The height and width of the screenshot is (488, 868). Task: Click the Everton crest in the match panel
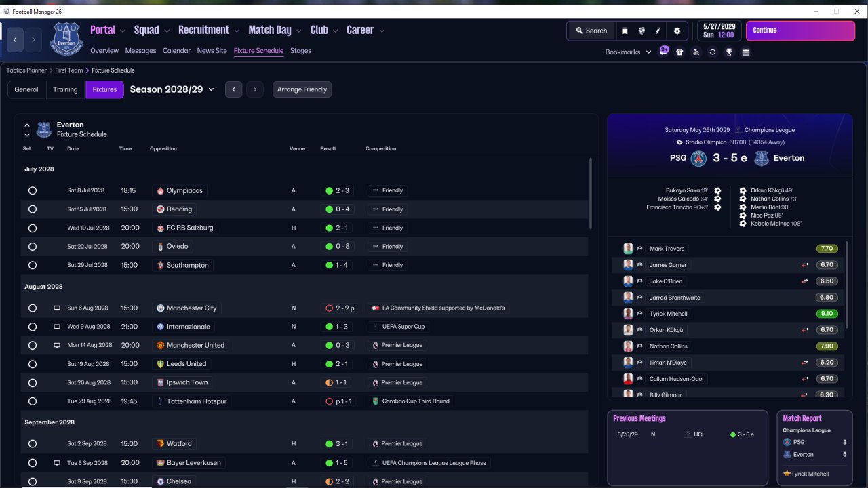point(762,158)
